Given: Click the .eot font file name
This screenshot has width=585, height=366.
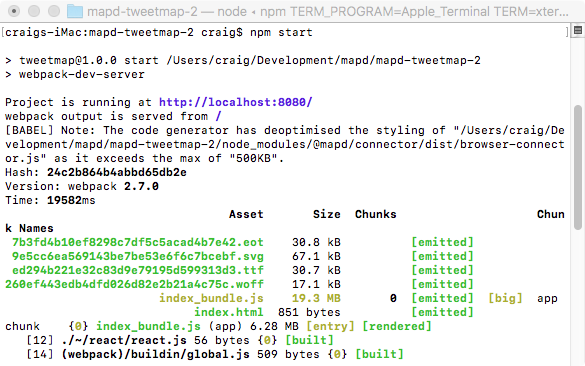Looking at the screenshot, I should pos(138,243).
